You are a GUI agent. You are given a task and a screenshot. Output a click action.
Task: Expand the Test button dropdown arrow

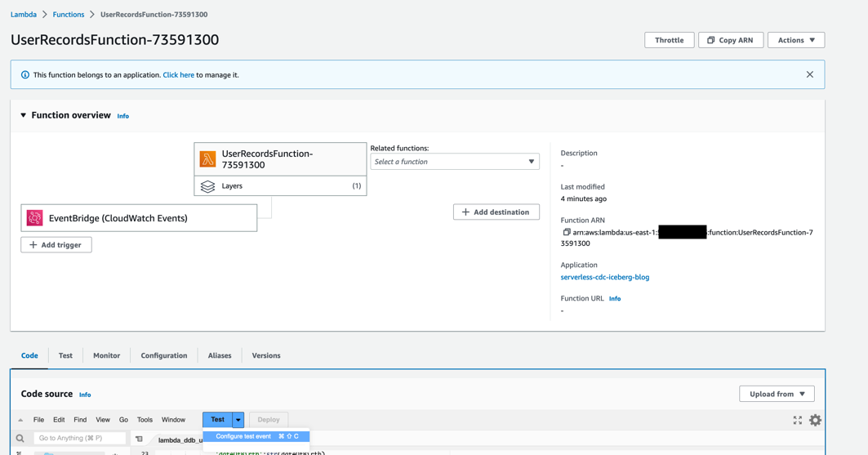(x=238, y=420)
